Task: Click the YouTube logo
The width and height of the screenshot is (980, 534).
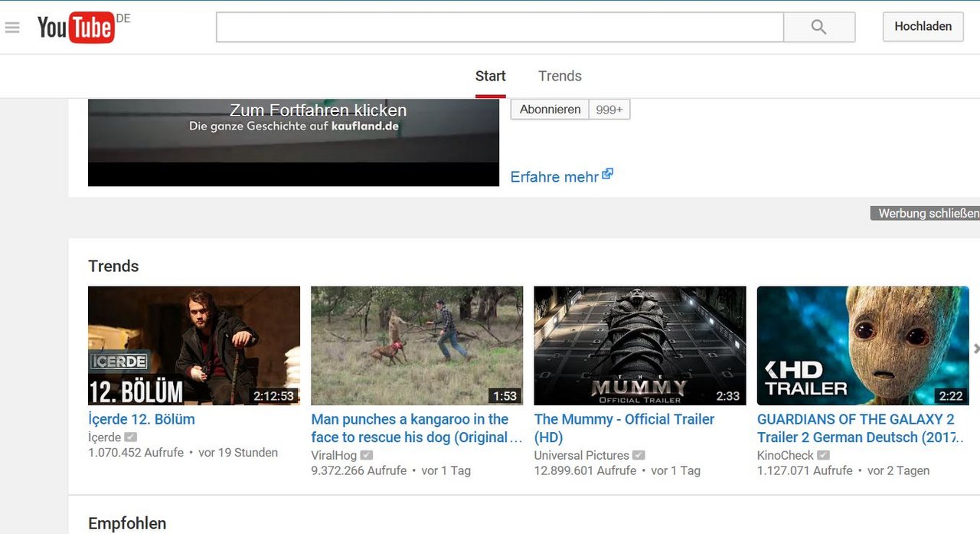Action: click(x=77, y=27)
